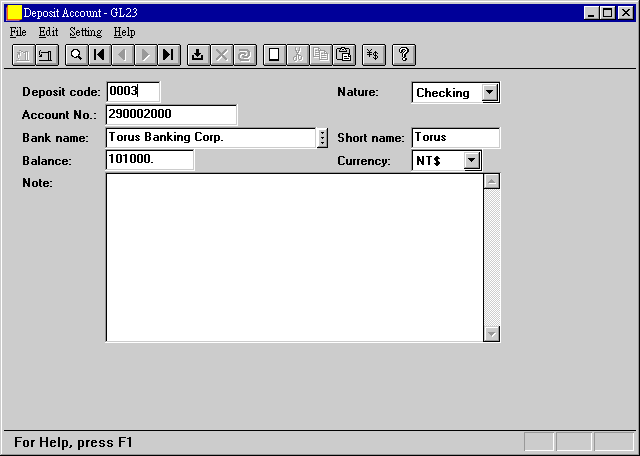Click the exit/return door toolbar icon

pos(47,55)
